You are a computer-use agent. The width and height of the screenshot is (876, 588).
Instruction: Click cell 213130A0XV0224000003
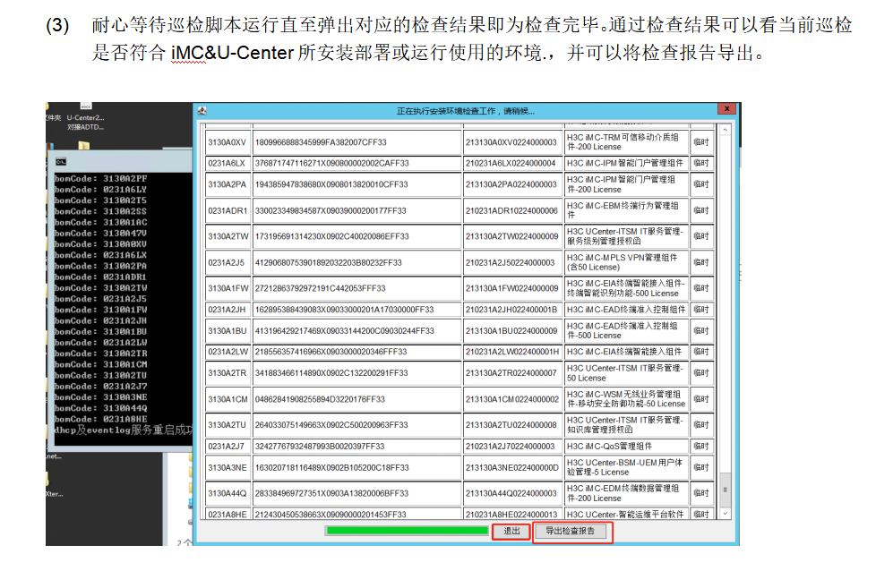click(511, 142)
